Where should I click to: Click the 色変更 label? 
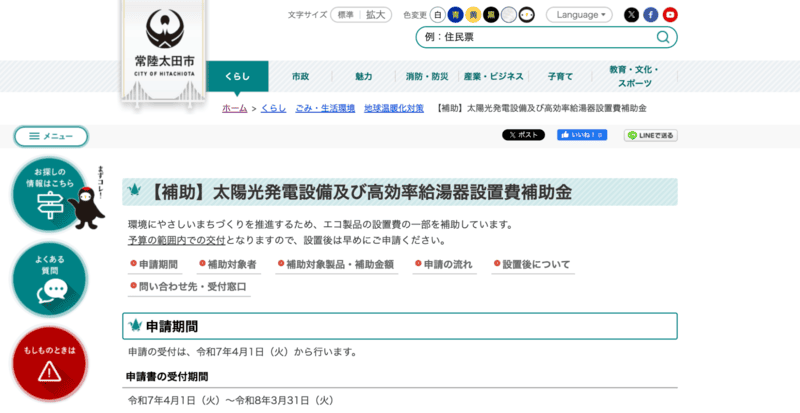(x=415, y=15)
